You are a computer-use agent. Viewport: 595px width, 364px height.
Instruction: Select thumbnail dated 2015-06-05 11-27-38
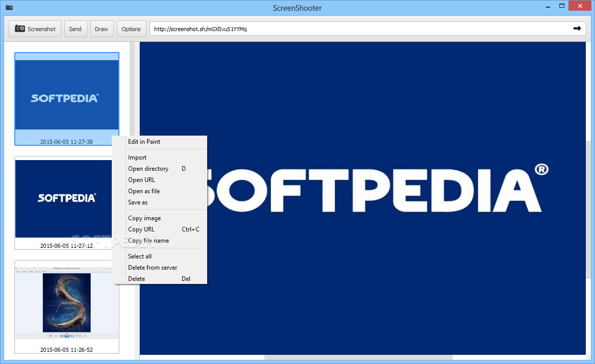pos(67,98)
